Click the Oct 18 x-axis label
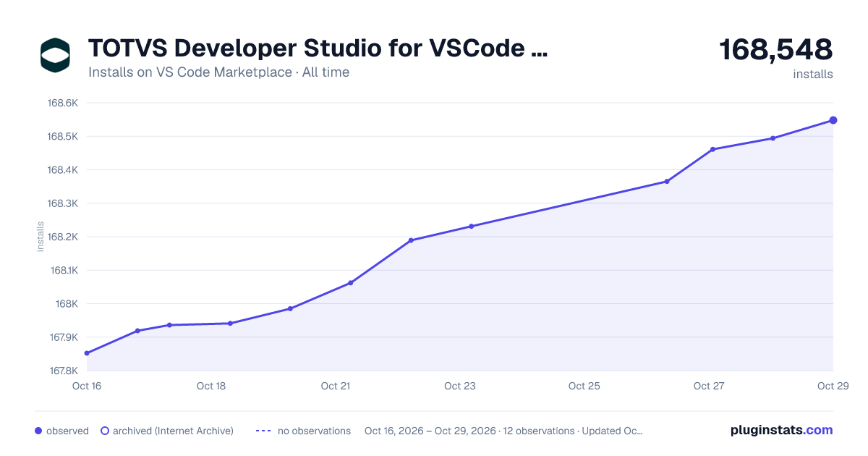 [211, 386]
